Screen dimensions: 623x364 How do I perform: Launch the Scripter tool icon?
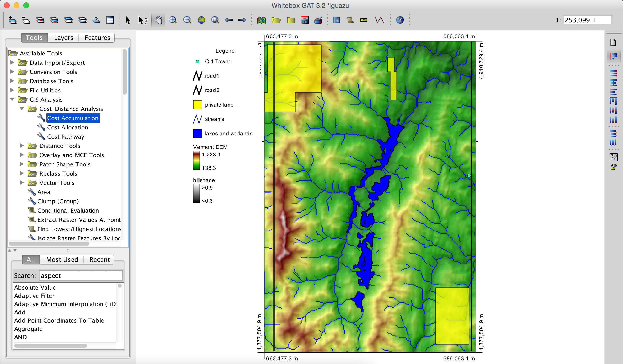coord(350,20)
